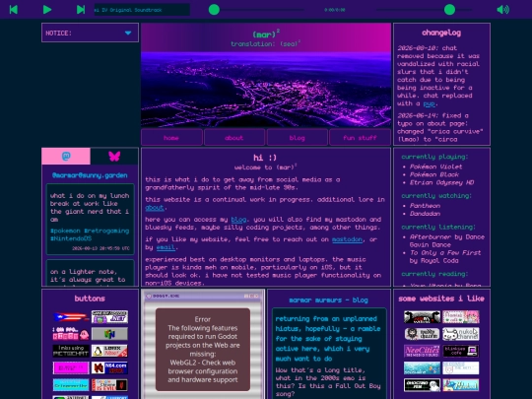Open blog post 'returning from an unplanned hiatus'
532x399 pixels.
tap(328, 339)
